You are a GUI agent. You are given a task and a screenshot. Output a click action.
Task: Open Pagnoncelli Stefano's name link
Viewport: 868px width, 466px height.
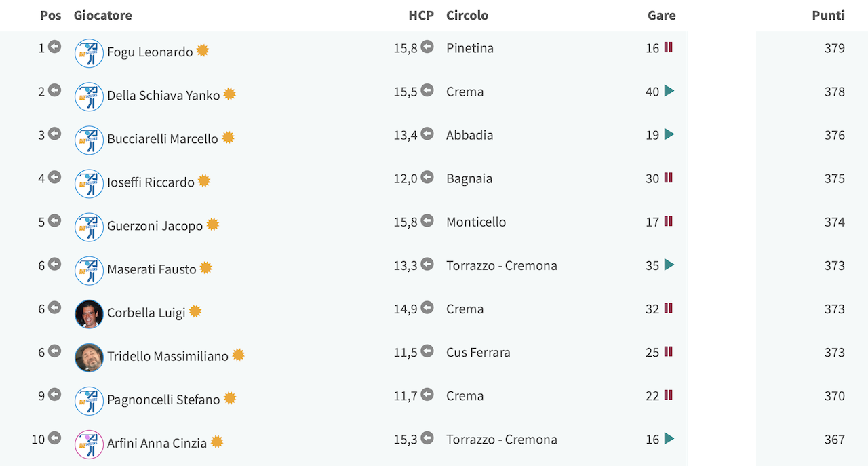163,399
